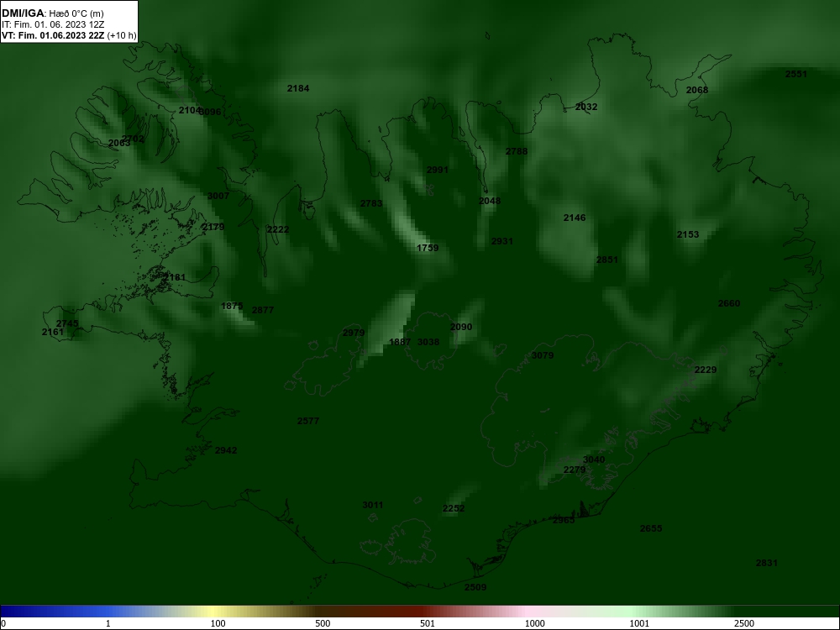Click the color bar label '500'
Screen dimensions: 840x630
pyautogui.click(x=323, y=623)
